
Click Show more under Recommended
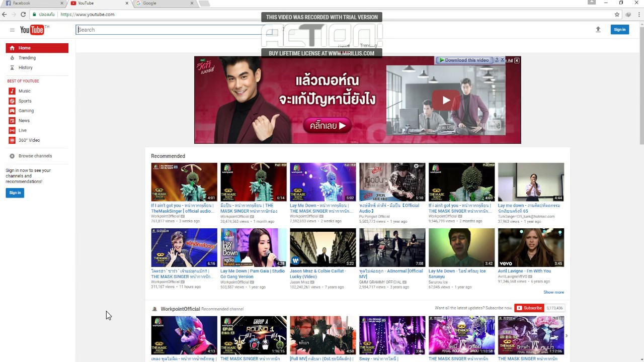(x=553, y=292)
